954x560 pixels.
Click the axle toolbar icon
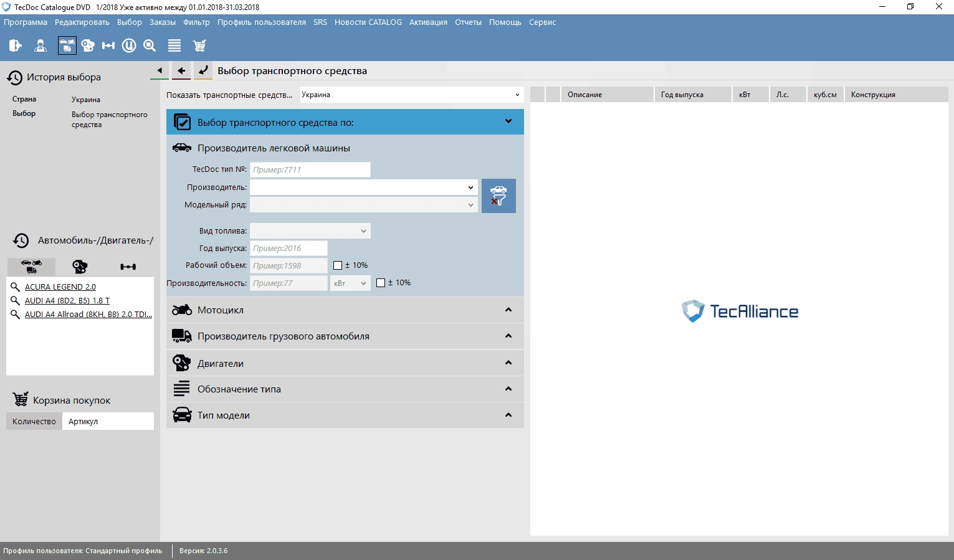coord(108,45)
